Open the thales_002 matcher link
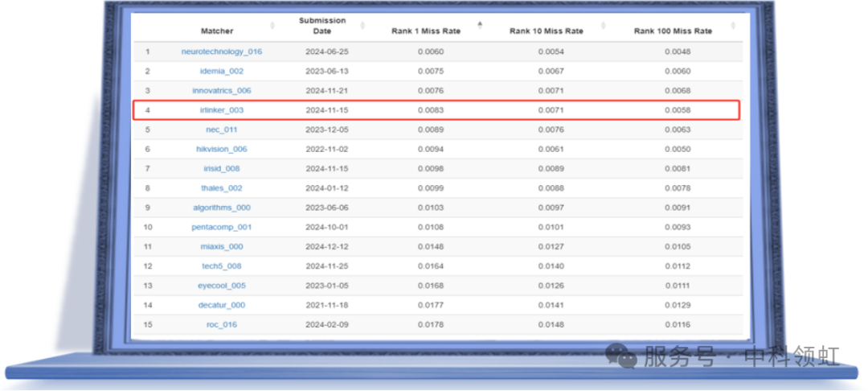The image size is (868, 391). [222, 188]
